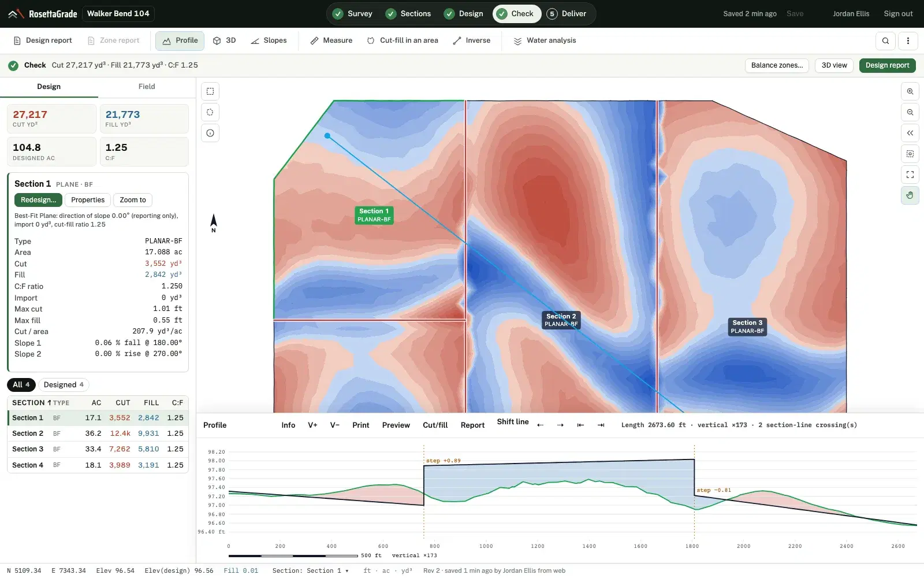The image size is (924, 578).
Task: Click the blue profile line start handle
Action: (x=327, y=136)
